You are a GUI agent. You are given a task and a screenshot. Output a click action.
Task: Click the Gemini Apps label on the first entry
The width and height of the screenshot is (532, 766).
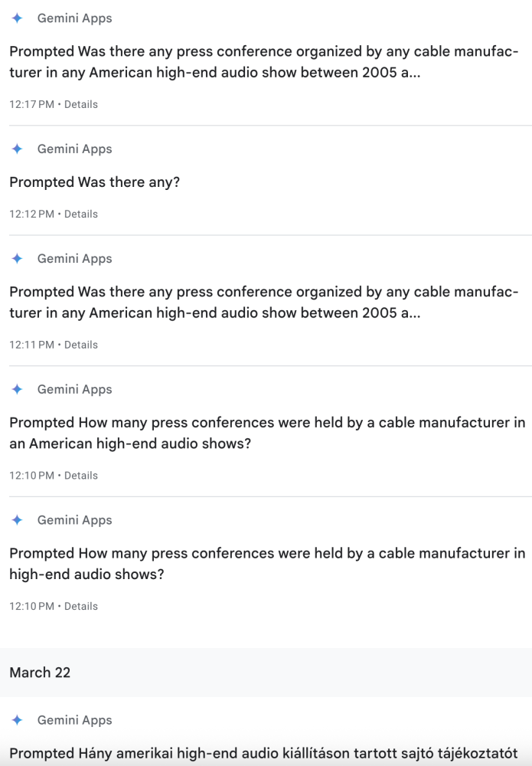tap(75, 18)
